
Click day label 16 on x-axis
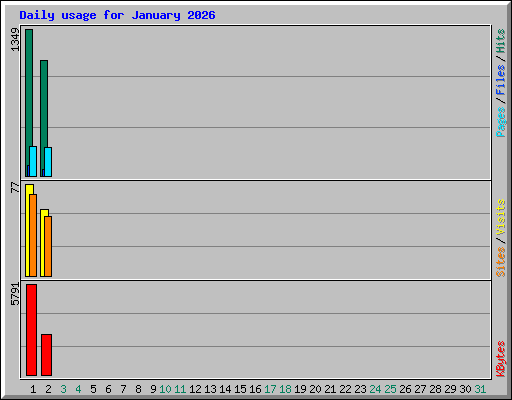click(255, 389)
